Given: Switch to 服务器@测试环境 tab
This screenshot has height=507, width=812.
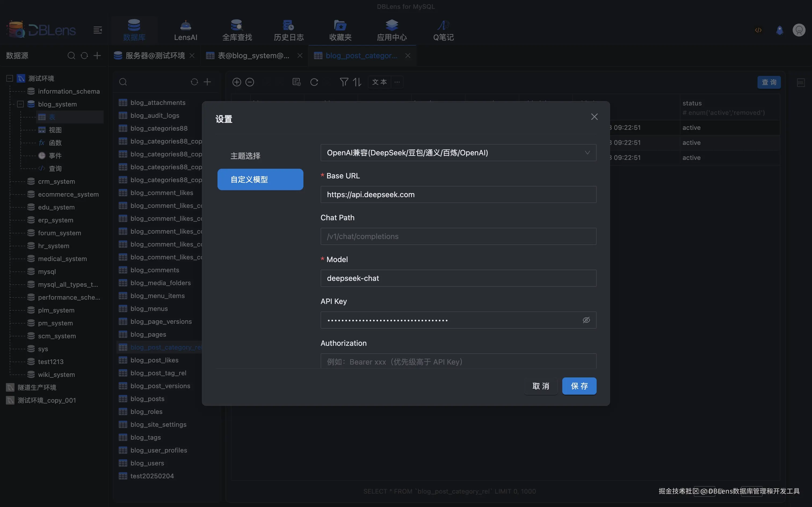Looking at the screenshot, I should coord(155,56).
